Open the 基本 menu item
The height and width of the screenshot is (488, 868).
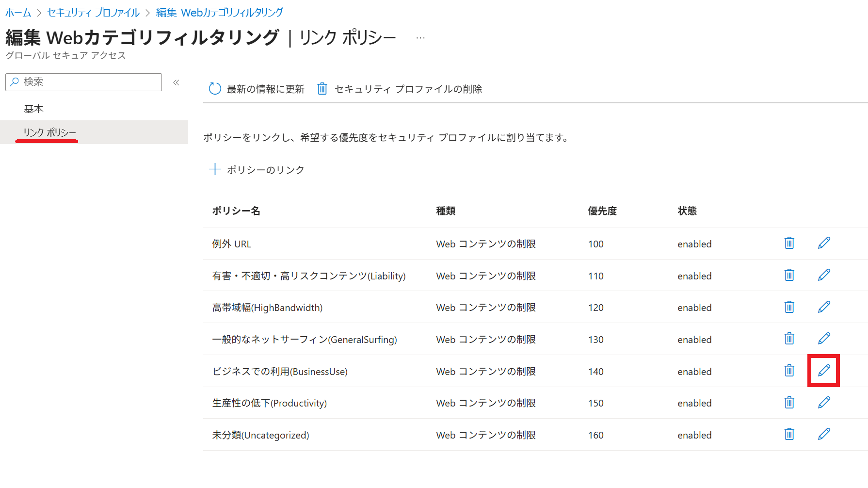pyautogui.click(x=94, y=109)
